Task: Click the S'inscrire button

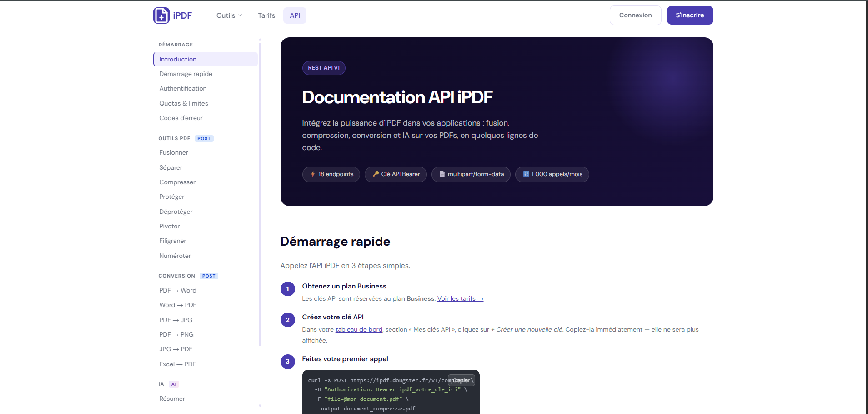Action: coord(690,15)
